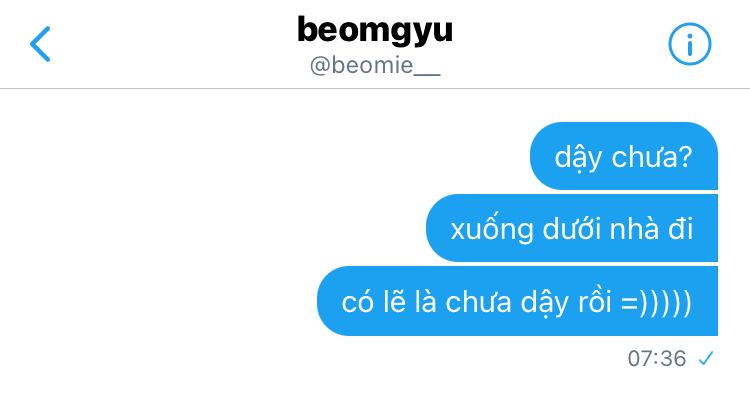This screenshot has height=400, width=750.
Task: Select the "dậy chưa?" message bubble
Action: [x=624, y=156]
